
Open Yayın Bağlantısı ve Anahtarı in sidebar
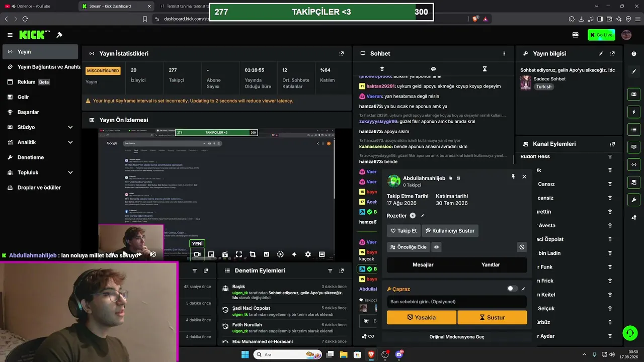pyautogui.click(x=40, y=67)
